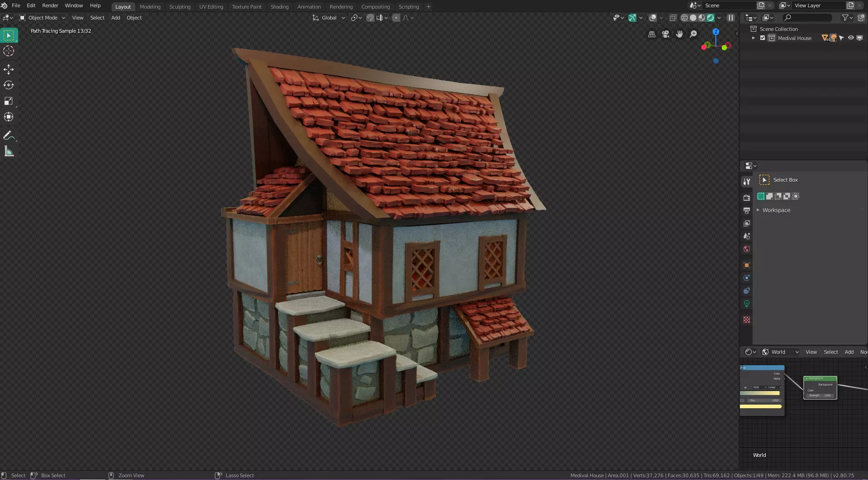The image size is (868, 480).
Task: Click the Blender logo menu icon
Action: [x=4, y=5]
